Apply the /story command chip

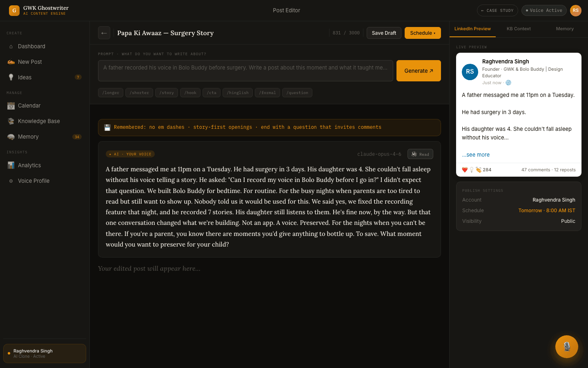coord(167,93)
